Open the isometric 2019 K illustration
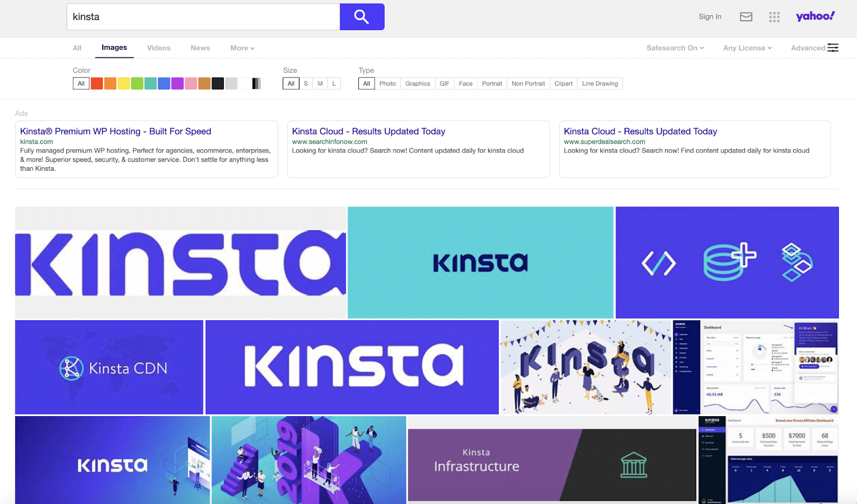Viewport: 857px width, 504px height. pos(309,460)
